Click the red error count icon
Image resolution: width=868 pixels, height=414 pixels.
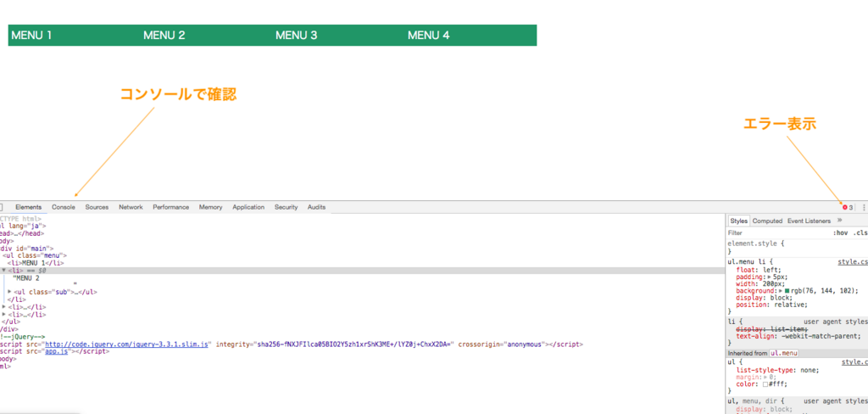point(845,207)
